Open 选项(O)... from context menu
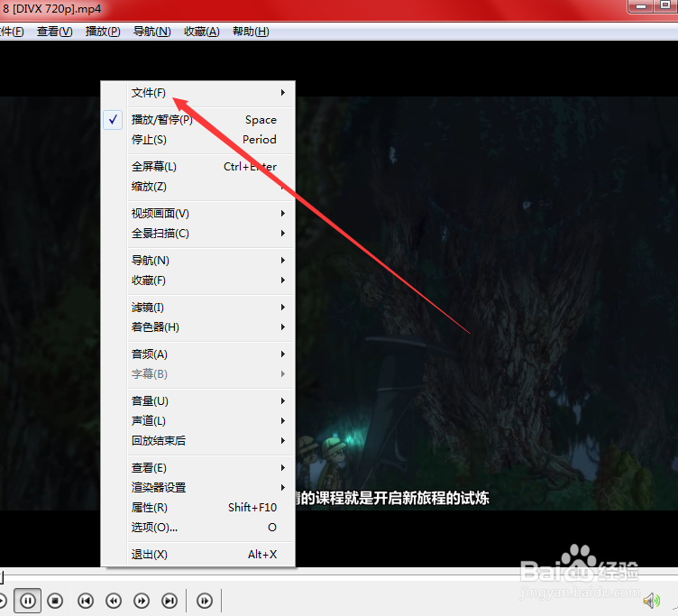Screen dimensions: 678x616 [198, 528]
